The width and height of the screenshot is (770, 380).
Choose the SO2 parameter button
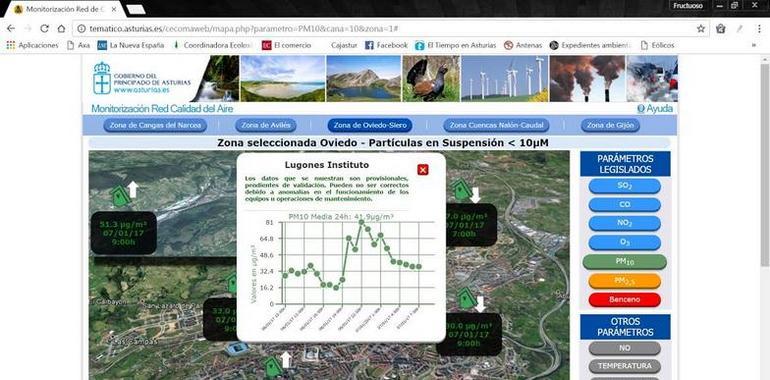(624, 186)
